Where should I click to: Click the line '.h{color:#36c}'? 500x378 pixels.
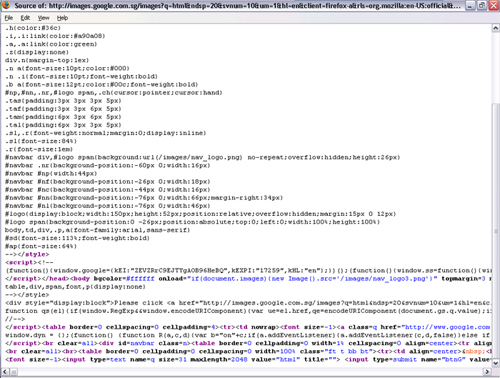point(33,28)
